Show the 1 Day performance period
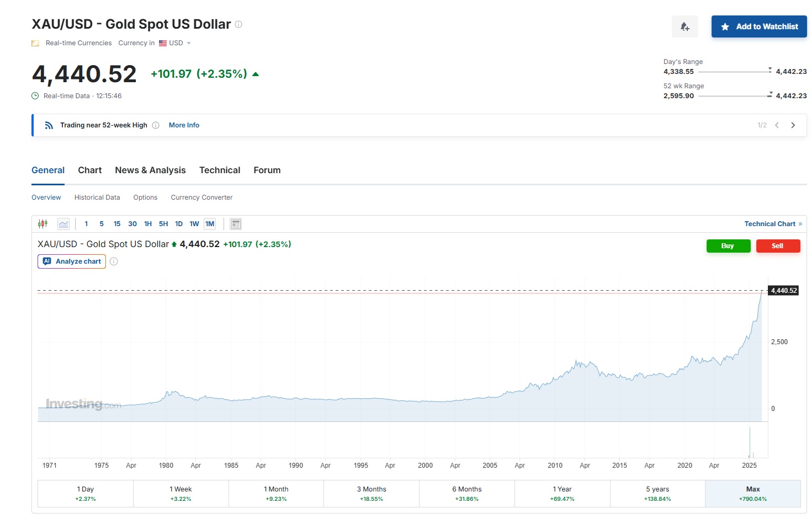Image resolution: width=812 pixels, height=524 pixels. click(86, 494)
